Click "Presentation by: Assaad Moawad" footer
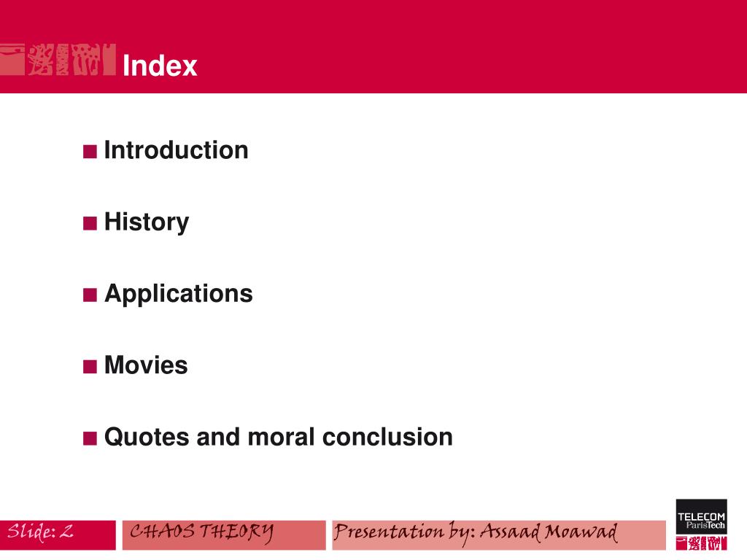Screen dimensions: 747x560 point(476,532)
